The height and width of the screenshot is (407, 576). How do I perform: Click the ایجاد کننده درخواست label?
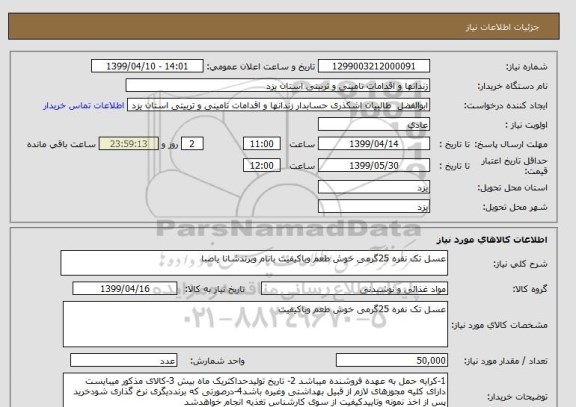point(505,106)
